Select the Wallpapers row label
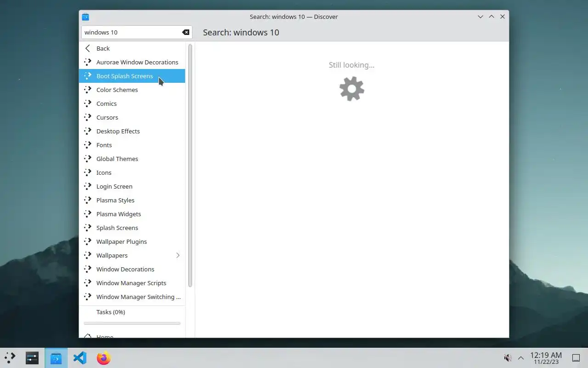The image size is (588, 368). click(x=112, y=255)
